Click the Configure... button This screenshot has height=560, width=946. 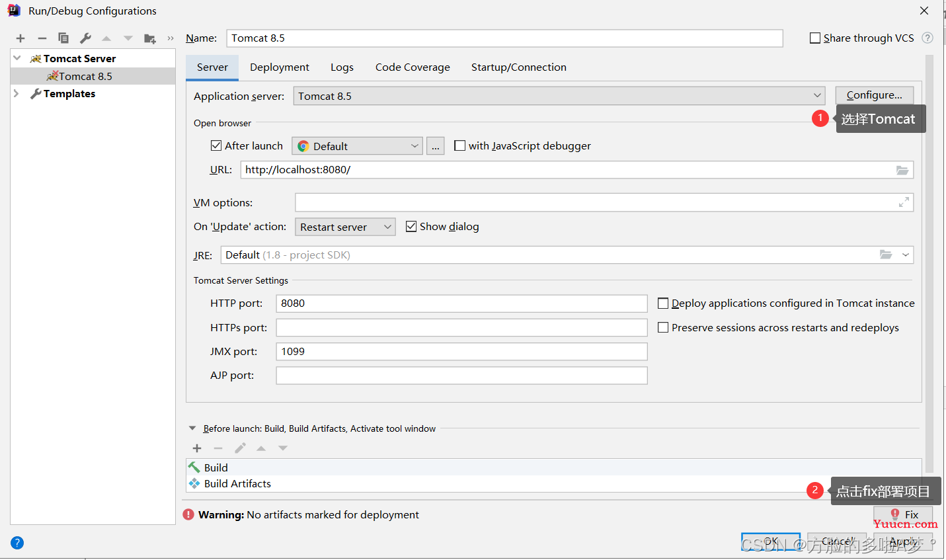coord(875,95)
